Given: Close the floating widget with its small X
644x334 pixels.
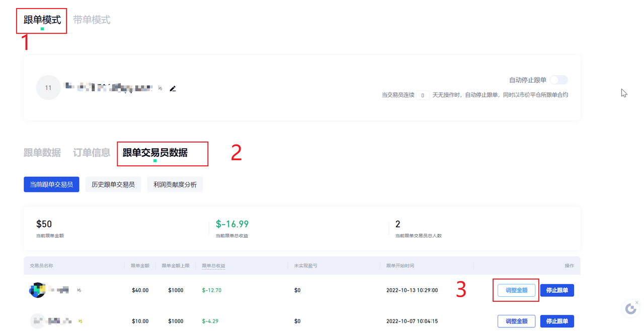Looking at the screenshot, I should (x=636, y=302).
